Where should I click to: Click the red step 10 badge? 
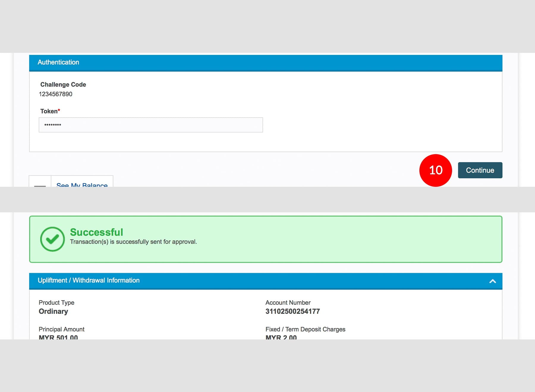435,170
